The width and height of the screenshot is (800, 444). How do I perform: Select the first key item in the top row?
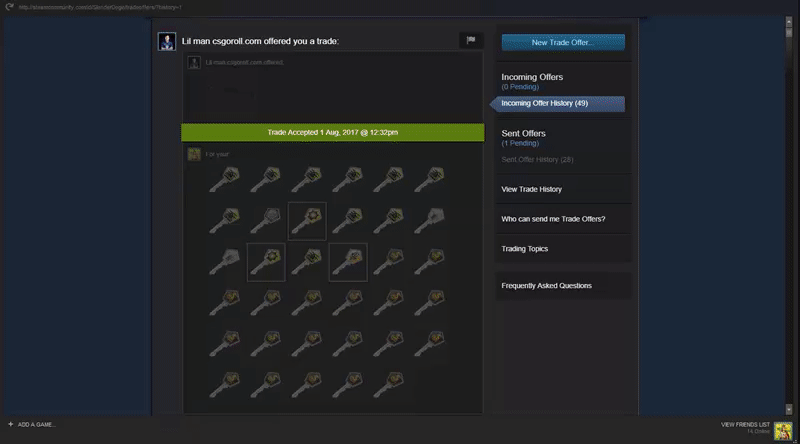click(x=225, y=180)
